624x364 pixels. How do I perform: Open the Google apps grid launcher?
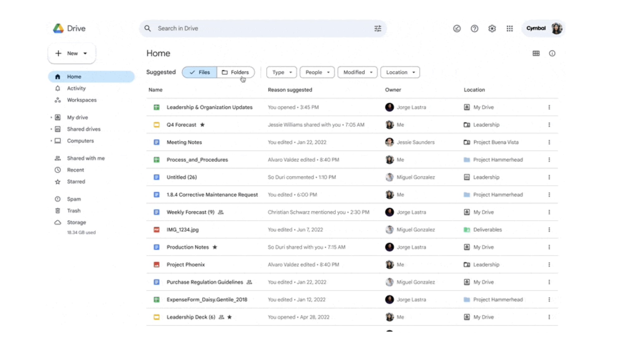coord(510,28)
